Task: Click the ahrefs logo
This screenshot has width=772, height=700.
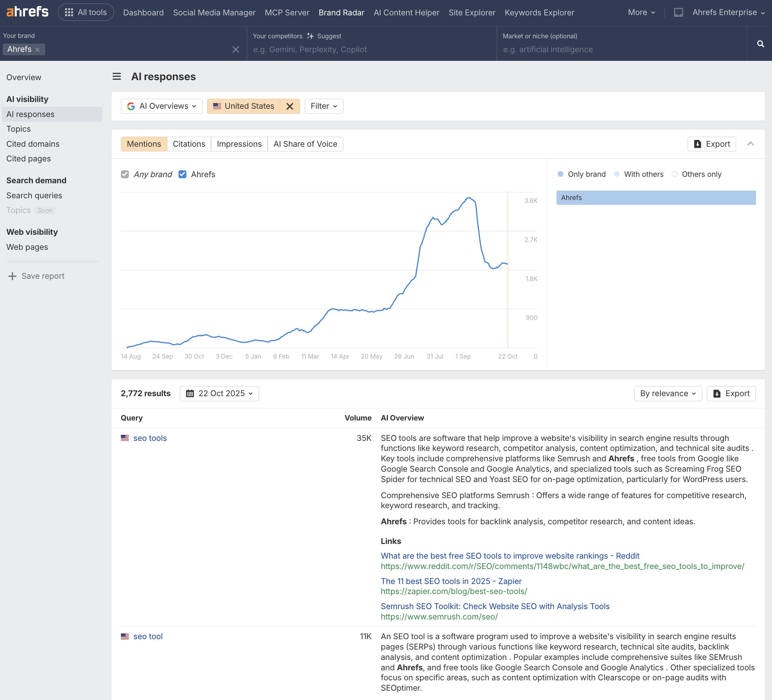Action: (x=26, y=12)
